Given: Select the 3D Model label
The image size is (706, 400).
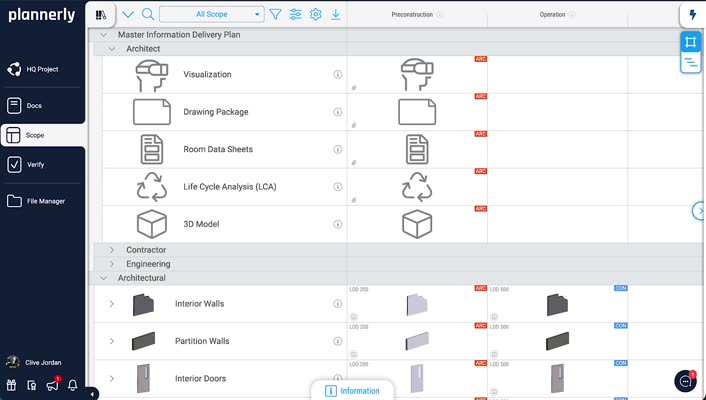Looking at the screenshot, I should [x=201, y=224].
